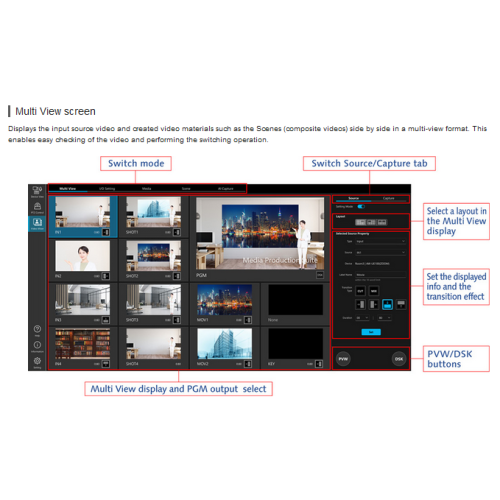The image size is (500, 500).
Task: Click the blue Set button
Action: [x=371, y=332]
